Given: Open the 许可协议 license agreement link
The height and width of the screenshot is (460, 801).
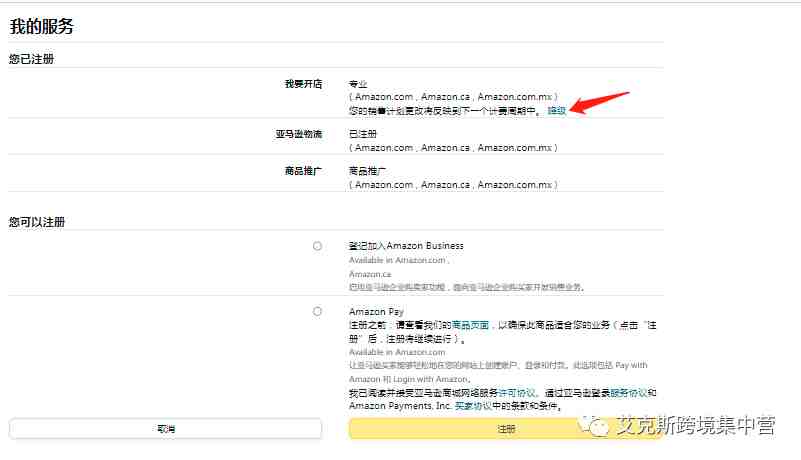Looking at the screenshot, I should pos(516,393).
